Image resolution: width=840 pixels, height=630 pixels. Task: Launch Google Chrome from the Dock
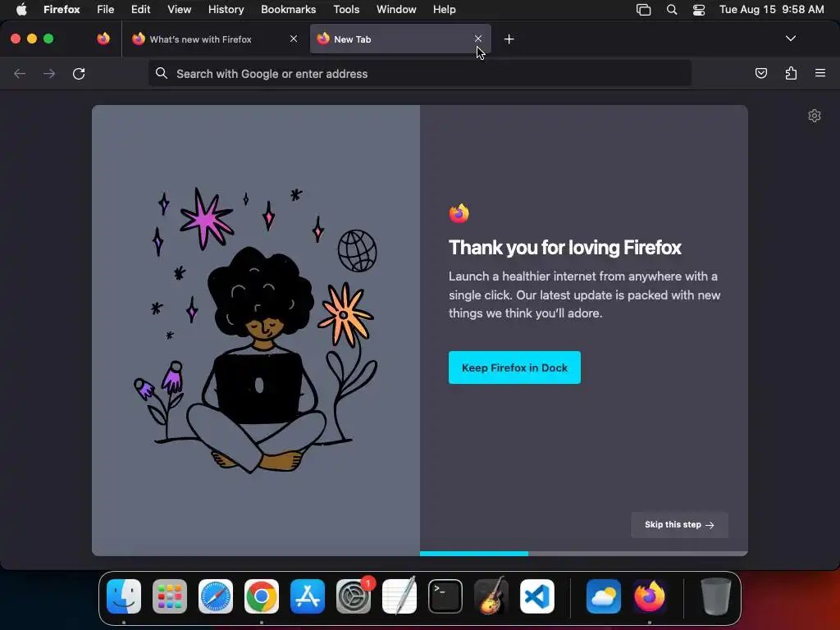(262, 596)
